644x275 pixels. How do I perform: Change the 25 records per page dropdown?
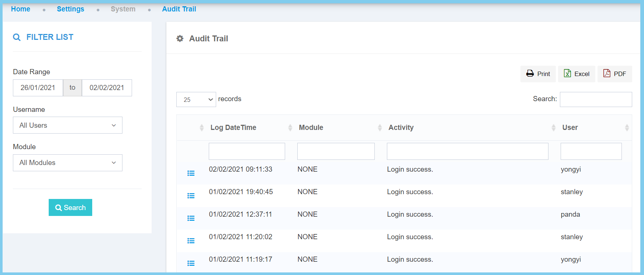click(196, 100)
